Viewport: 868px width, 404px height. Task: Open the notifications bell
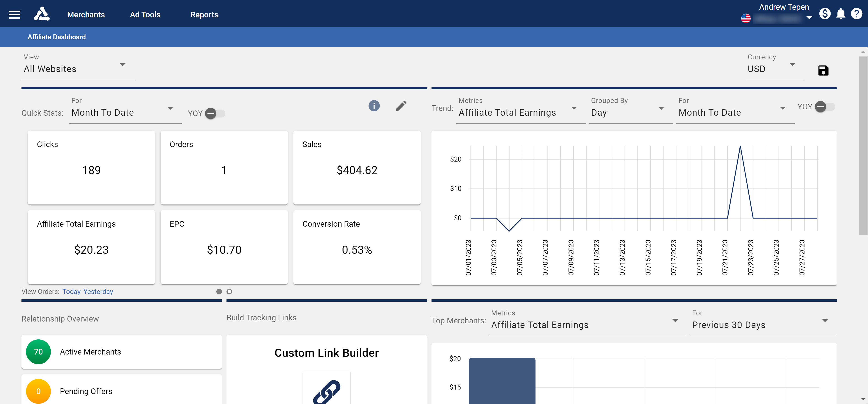click(x=841, y=14)
